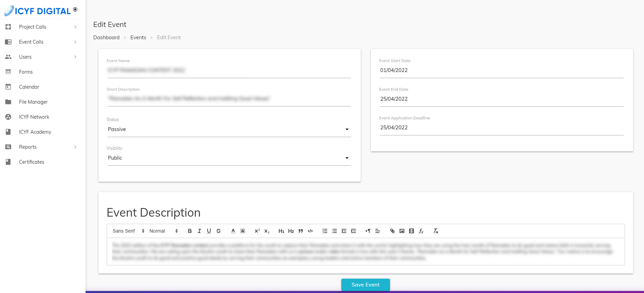
Task: Toggle the sidebar pin radio icon
Action: tap(75, 10)
